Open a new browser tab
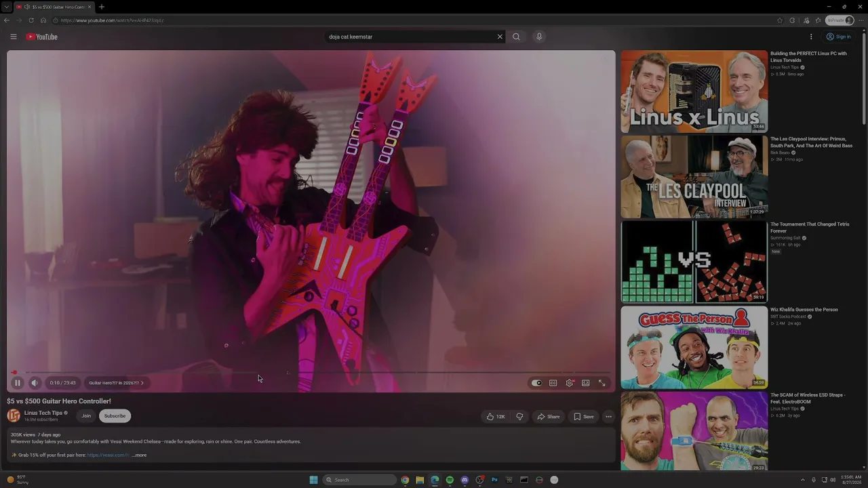868x488 pixels. (x=102, y=7)
